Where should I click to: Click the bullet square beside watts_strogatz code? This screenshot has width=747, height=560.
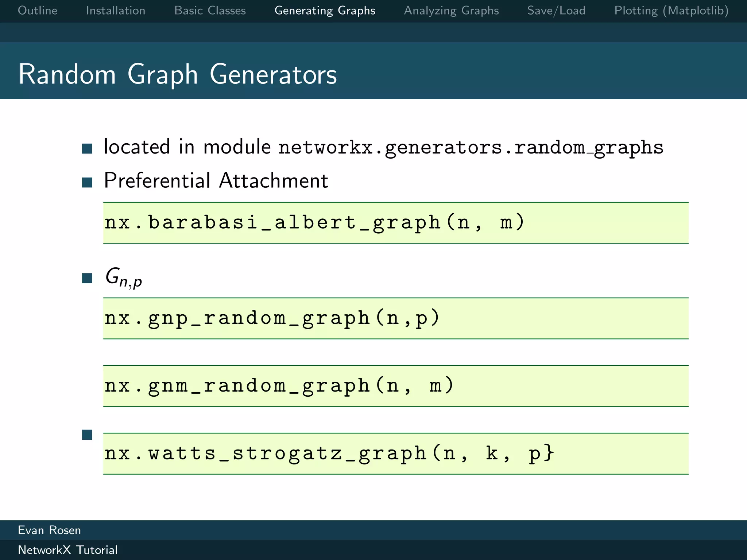point(87,435)
